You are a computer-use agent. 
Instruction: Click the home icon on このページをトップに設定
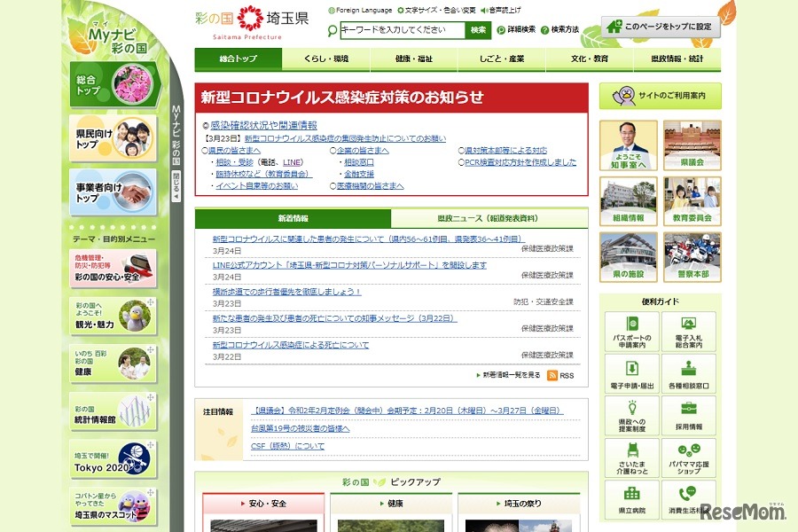614,24
